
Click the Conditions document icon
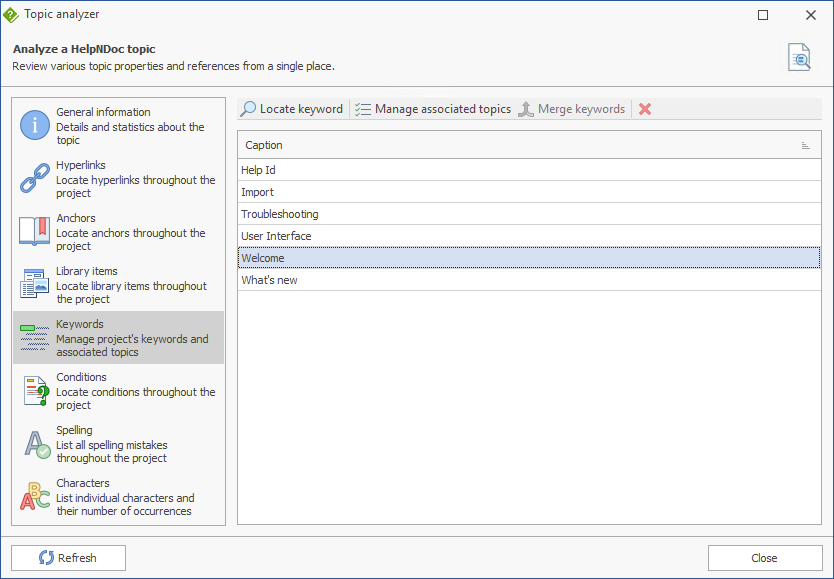tap(35, 391)
